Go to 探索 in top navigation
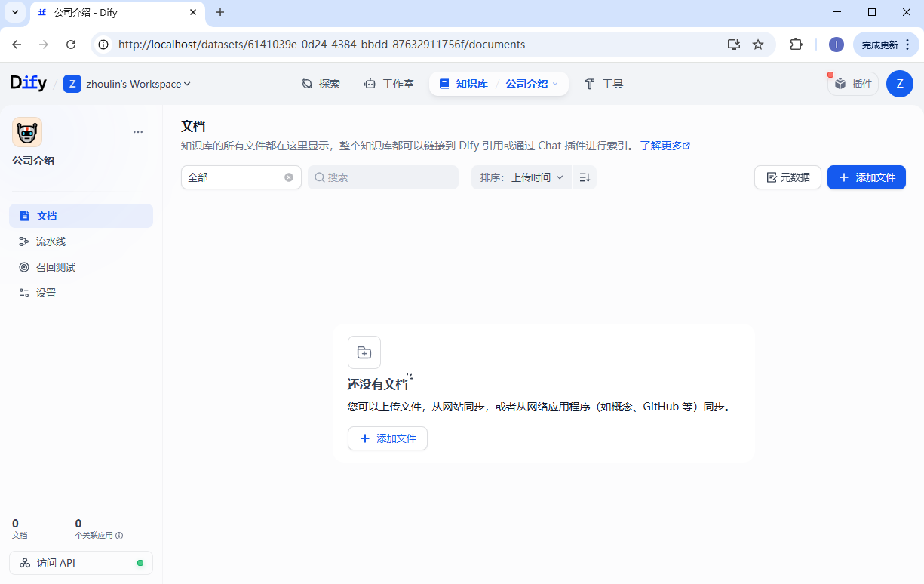 click(321, 84)
